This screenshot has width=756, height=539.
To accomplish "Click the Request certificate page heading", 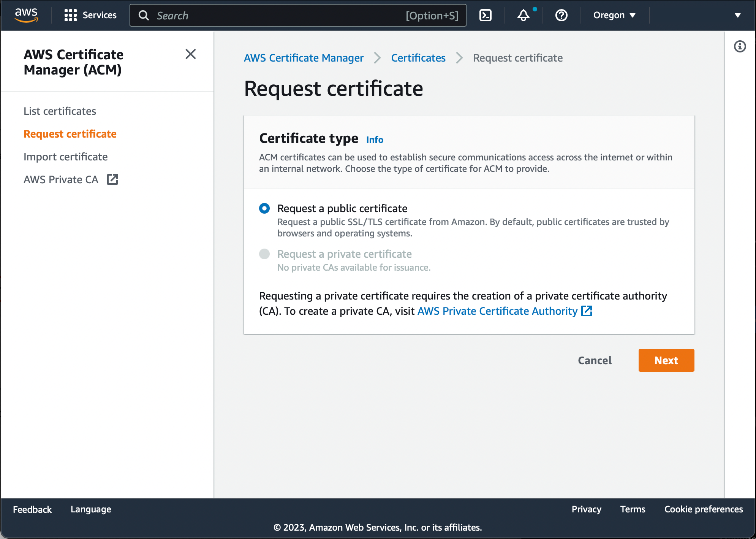I will [334, 89].
